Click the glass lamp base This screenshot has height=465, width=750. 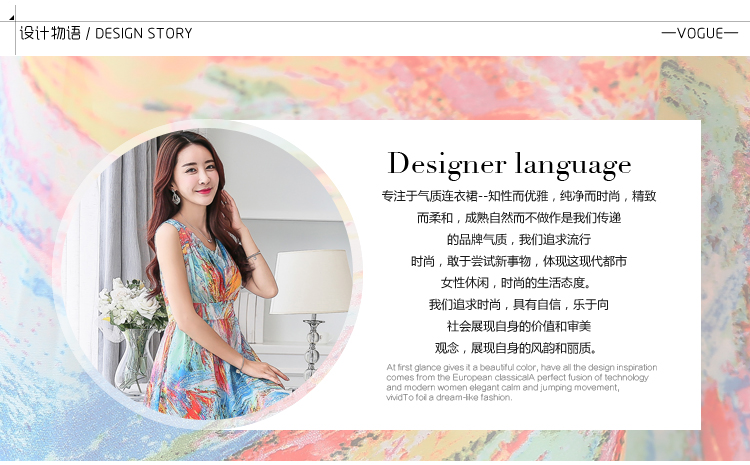(312, 345)
